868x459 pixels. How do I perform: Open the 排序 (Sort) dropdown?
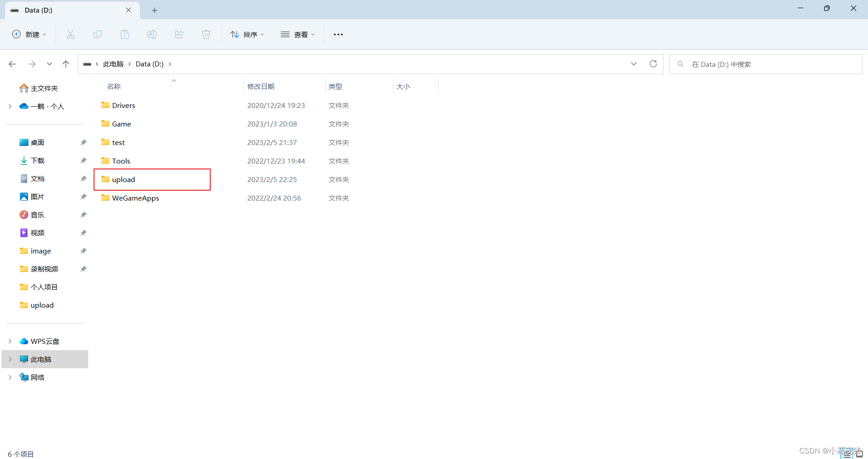tap(247, 34)
